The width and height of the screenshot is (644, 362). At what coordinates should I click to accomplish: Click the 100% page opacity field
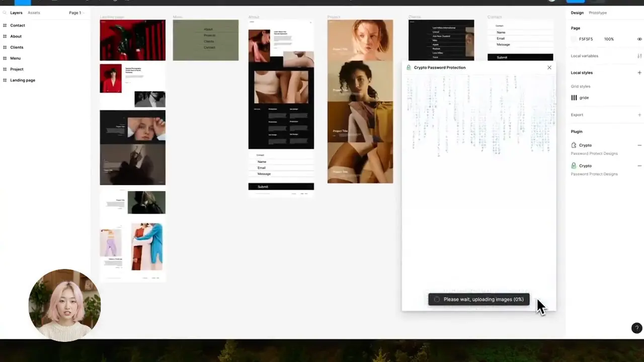pos(609,39)
